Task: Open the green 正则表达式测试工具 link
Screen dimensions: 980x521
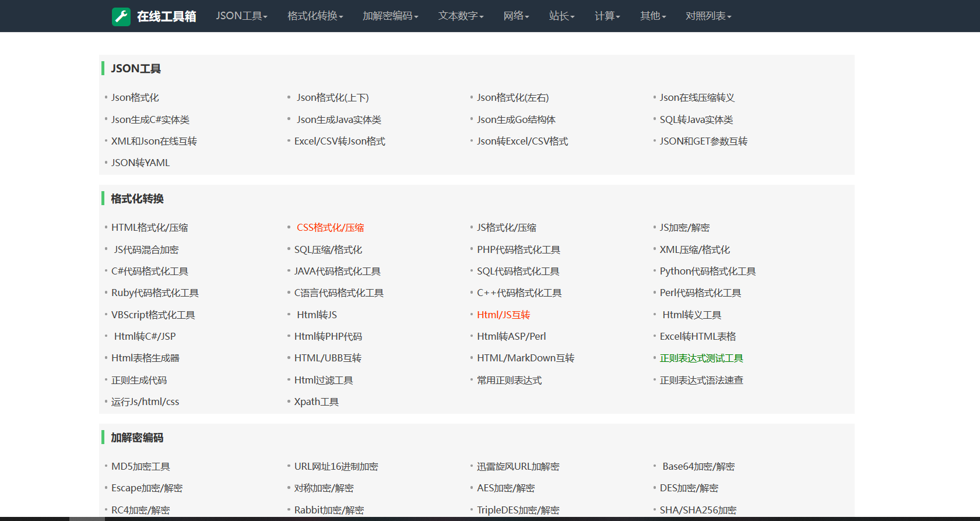Action: click(x=701, y=358)
